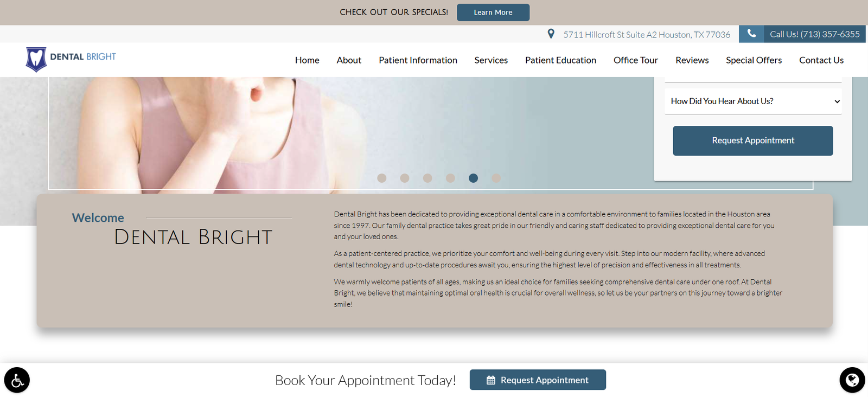Screen dimensions: 868x397
Task: Select the first slider dot
Action: pyautogui.click(x=382, y=178)
